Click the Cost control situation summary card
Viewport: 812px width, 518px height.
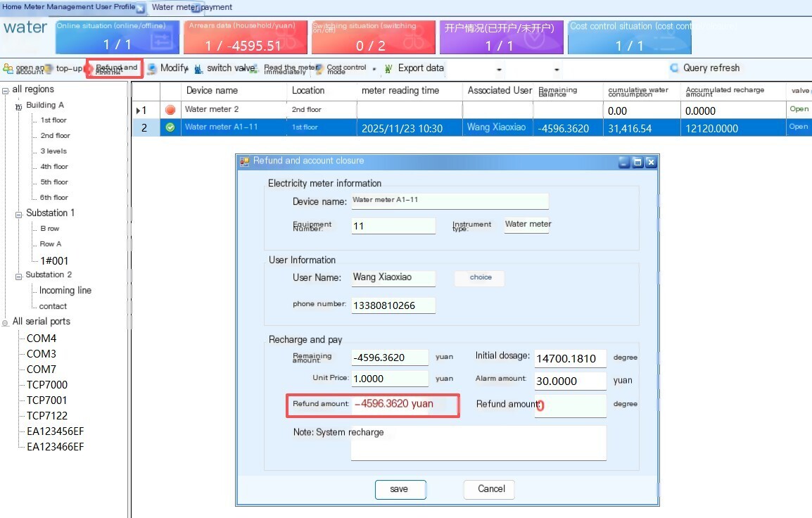pyautogui.click(x=630, y=37)
